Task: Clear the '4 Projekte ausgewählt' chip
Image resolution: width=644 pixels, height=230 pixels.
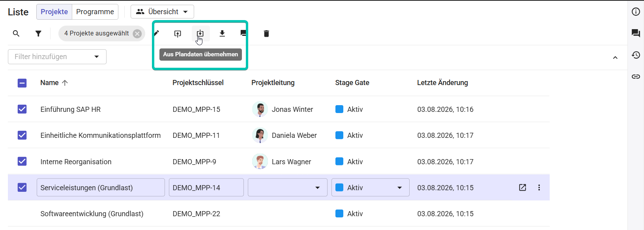Action: pyautogui.click(x=137, y=33)
